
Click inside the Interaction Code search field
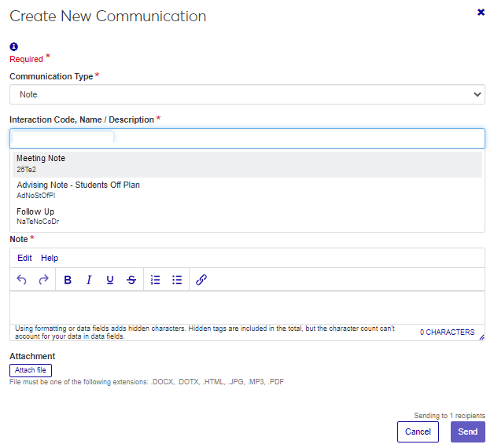point(299,138)
